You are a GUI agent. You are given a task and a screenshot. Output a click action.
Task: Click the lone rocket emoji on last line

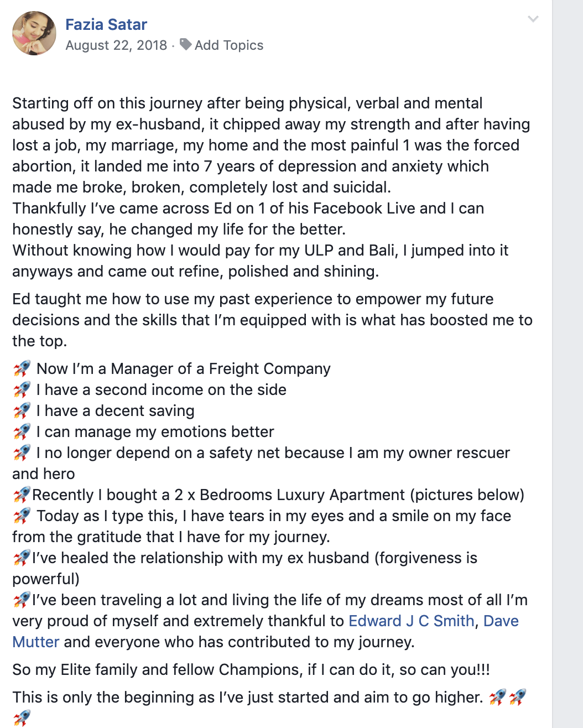pyautogui.click(x=22, y=718)
